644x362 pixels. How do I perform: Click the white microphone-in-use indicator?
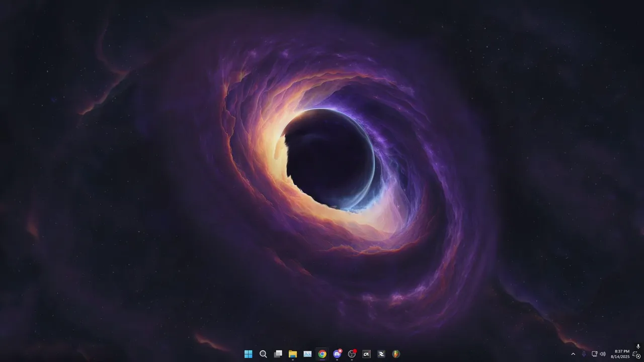638,346
